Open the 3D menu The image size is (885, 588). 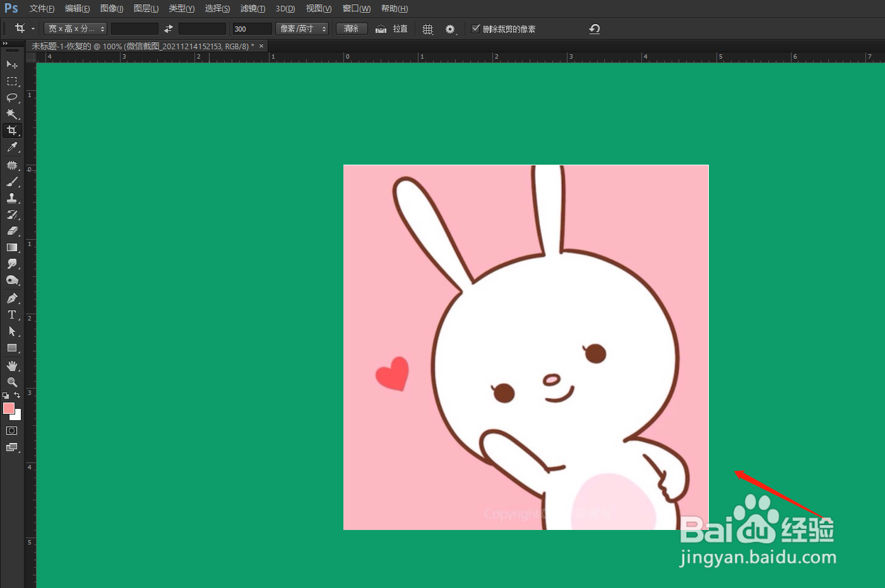click(285, 9)
